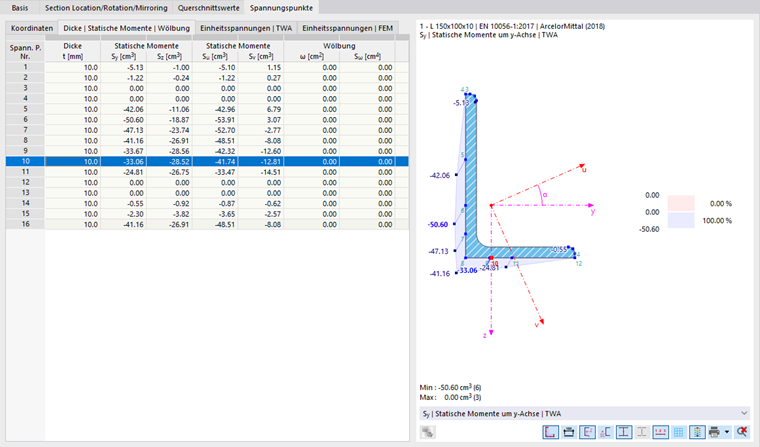Click the pink legend color swatch
760x447 pixels.
tap(681, 203)
